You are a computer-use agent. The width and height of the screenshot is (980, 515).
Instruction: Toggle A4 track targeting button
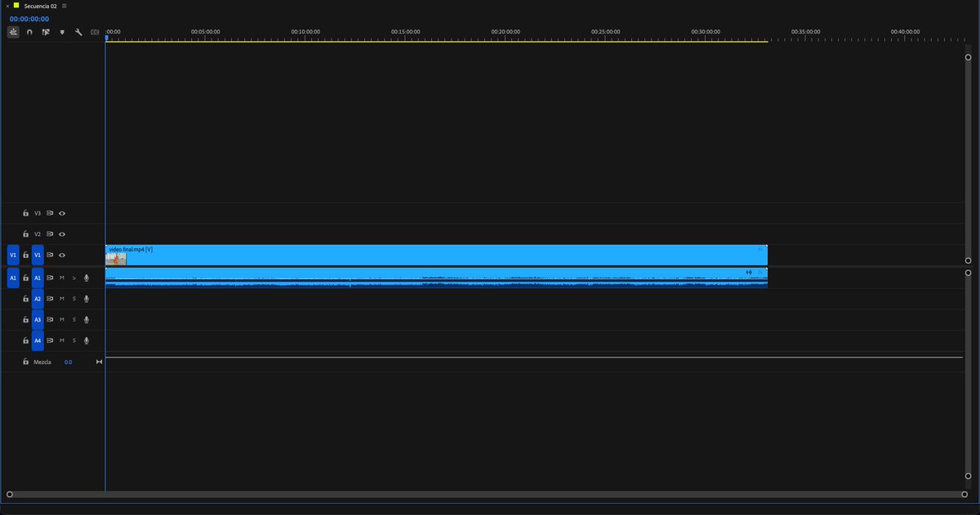click(38, 340)
